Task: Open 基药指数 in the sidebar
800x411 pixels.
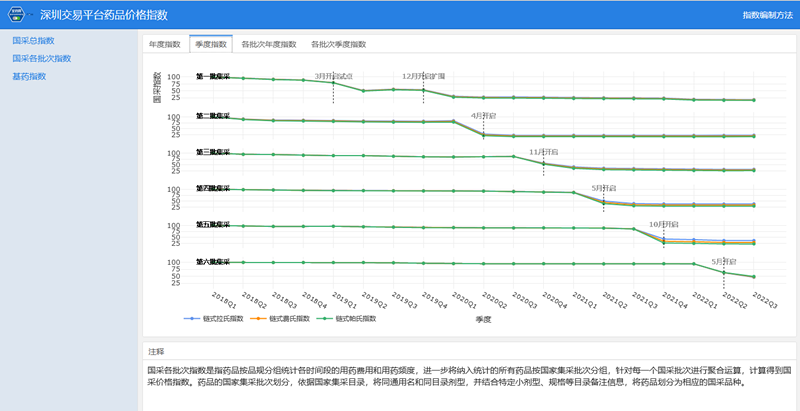Action: (x=28, y=76)
